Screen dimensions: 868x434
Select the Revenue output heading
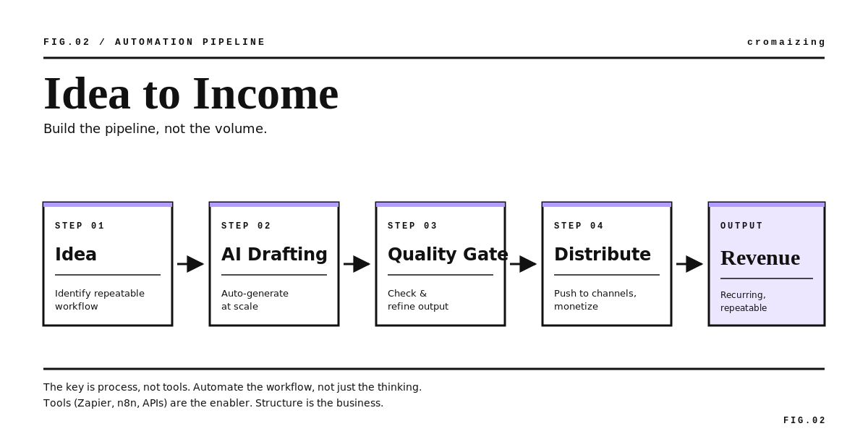point(760,258)
